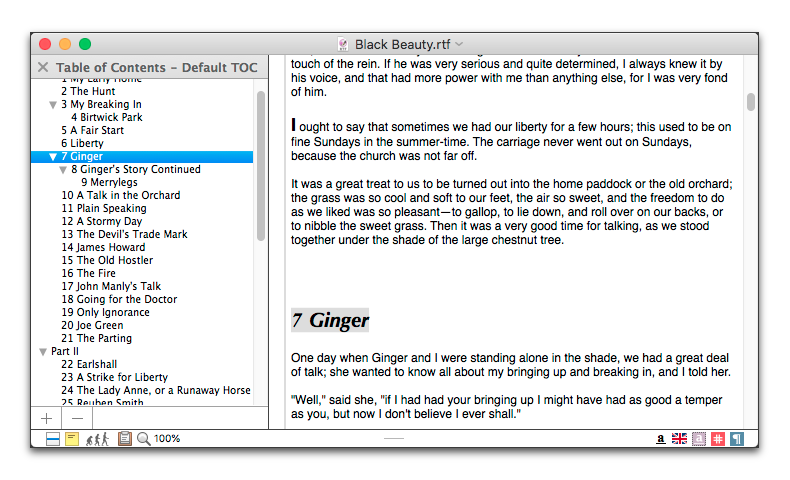Select 21 The Parting
790x480 pixels.
[97, 338]
